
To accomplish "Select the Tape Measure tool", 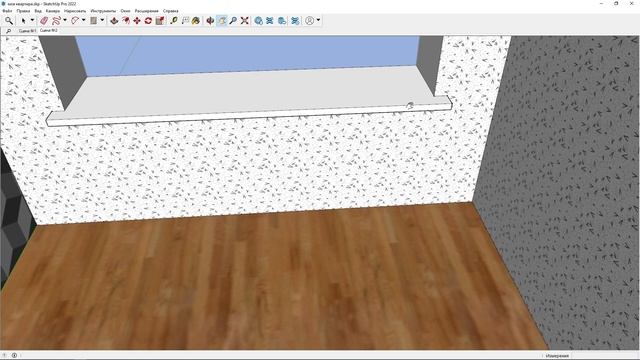I will pyautogui.click(x=174, y=20).
